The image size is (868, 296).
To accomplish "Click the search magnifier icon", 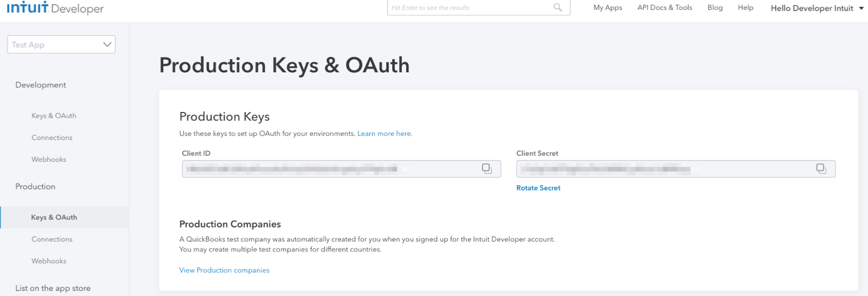I will click(558, 8).
